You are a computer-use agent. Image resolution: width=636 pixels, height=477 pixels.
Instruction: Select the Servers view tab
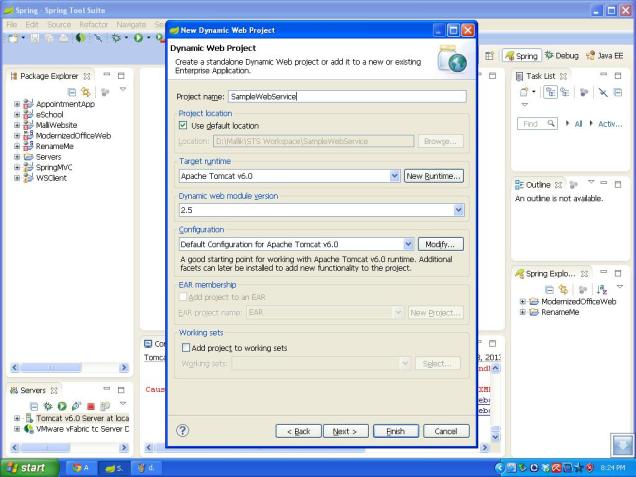[33, 390]
